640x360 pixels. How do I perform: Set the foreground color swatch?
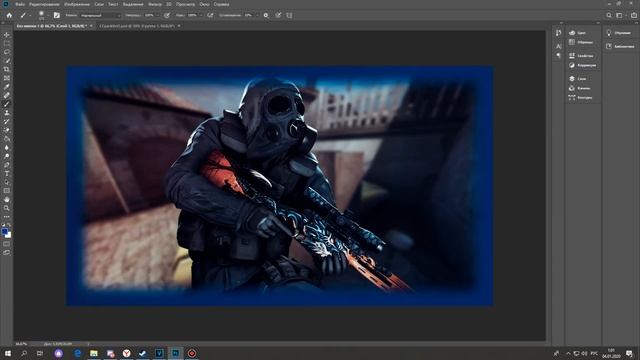click(x=5, y=231)
